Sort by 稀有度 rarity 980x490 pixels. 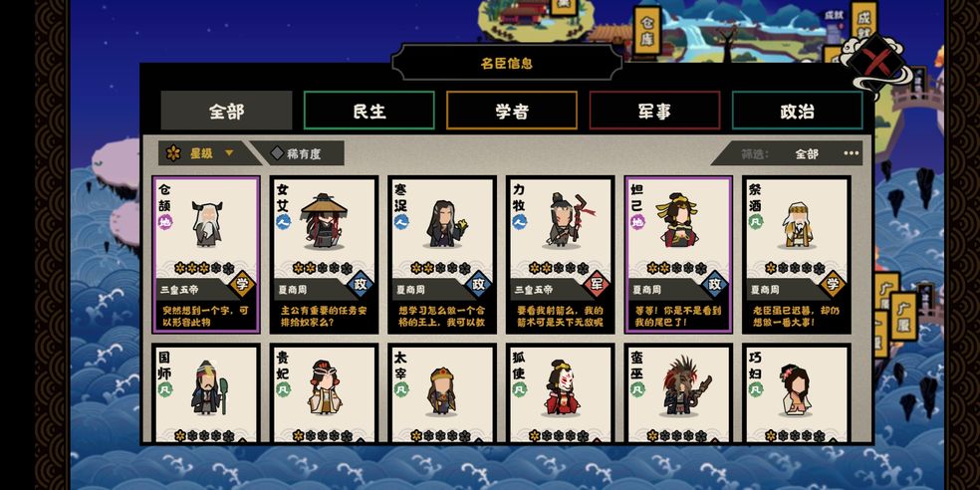[x=298, y=153]
